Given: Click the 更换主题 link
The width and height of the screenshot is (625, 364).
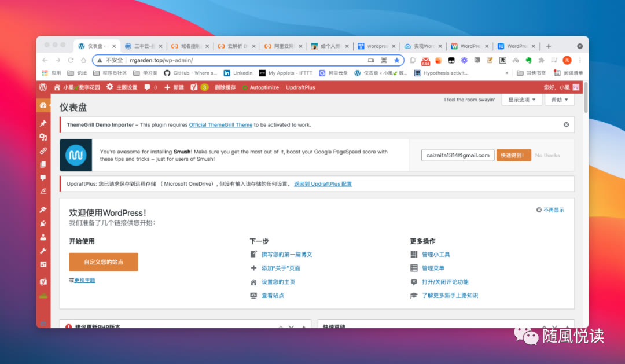Looking at the screenshot, I should pos(84,280).
